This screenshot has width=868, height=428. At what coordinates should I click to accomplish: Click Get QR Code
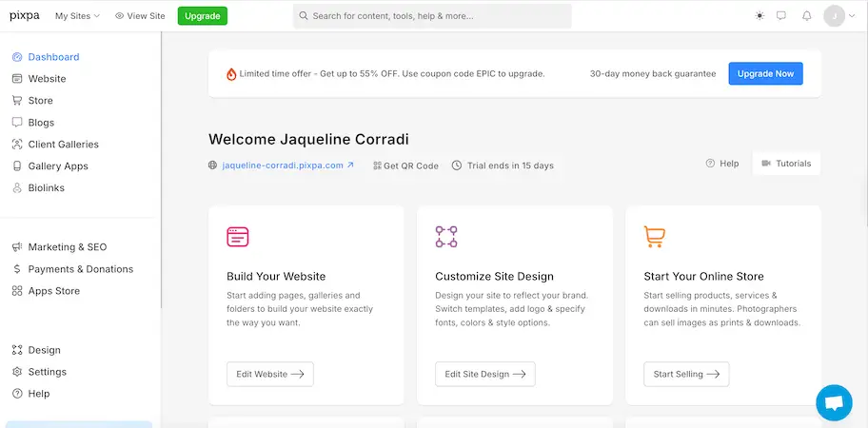[405, 165]
